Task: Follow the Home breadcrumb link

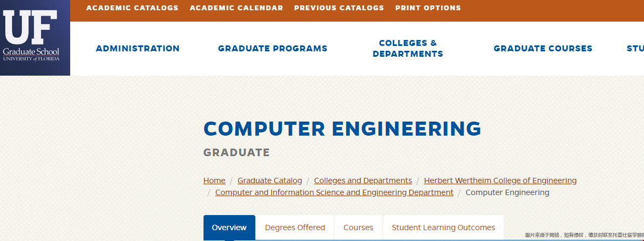Action: 214,180
